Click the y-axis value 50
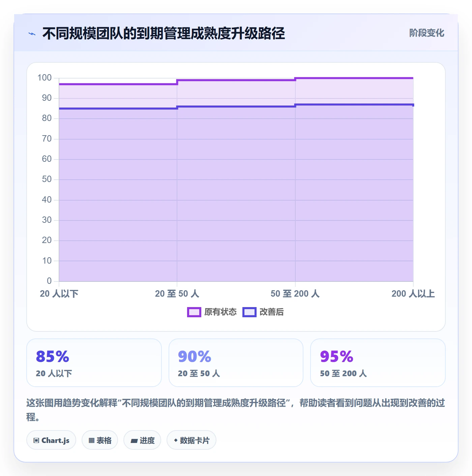Viewport: 472px width, 476px height. click(47, 179)
